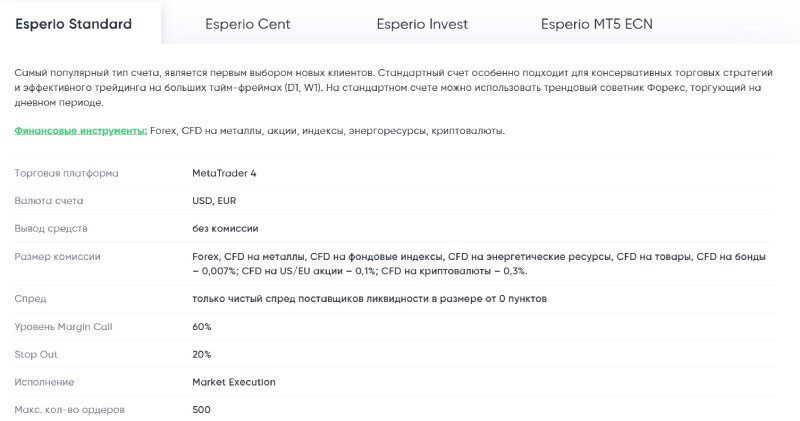This screenshot has height=421, width=800.
Task: Click the Макс. кол-во ордеров label
Action: pos(69,409)
